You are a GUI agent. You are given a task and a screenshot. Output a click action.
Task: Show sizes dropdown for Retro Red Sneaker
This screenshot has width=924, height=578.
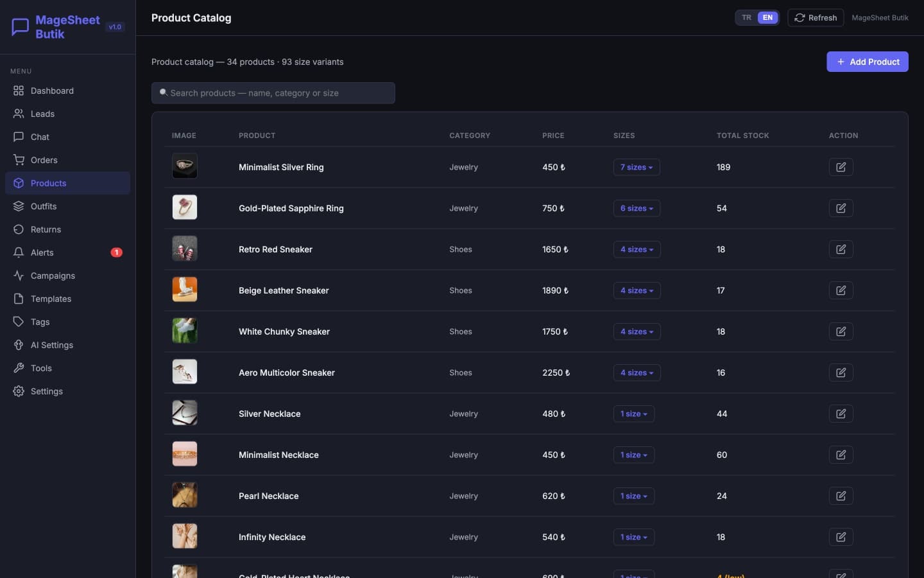point(637,249)
